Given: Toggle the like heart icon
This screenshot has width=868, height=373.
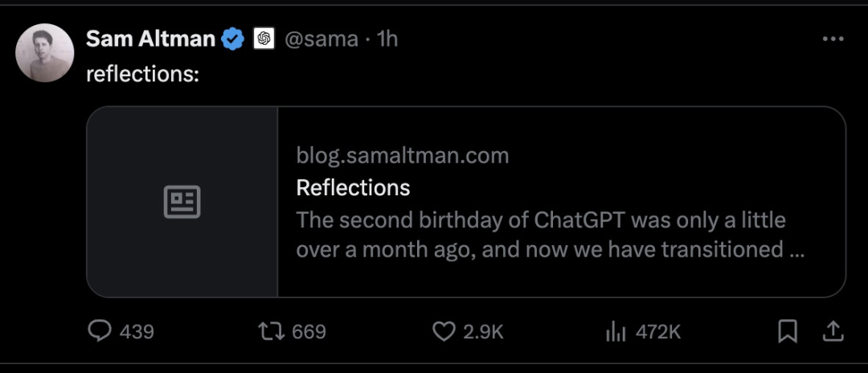Looking at the screenshot, I should coord(444,331).
